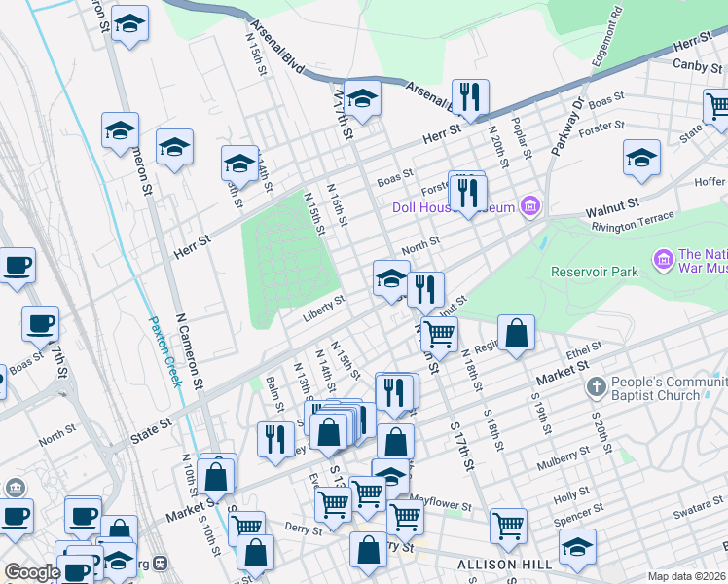Open the shopping bag marker beside the Derry St label fragment at the bottom
The width and height of the screenshot is (728, 584).
tap(368, 551)
